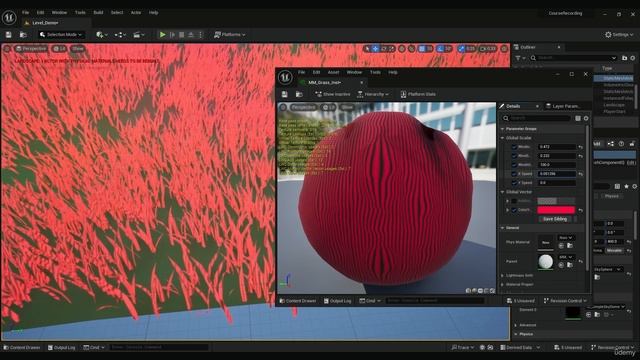This screenshot has width=640, height=360.
Task: Toggle grid snapping in level viewport toolbar
Action: click(x=422, y=49)
